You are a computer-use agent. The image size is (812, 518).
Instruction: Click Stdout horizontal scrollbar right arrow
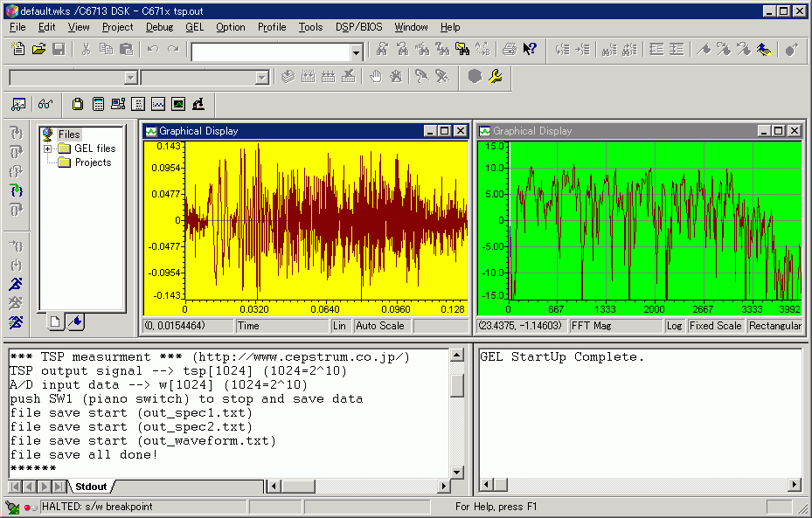443,487
